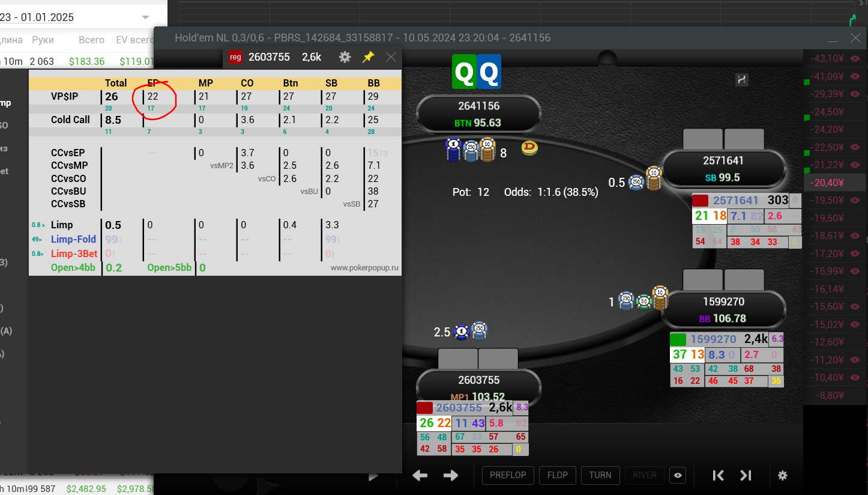This screenshot has width=868, height=495.
Task: Select player seat 2571641 in the small blind
Action: click(723, 169)
